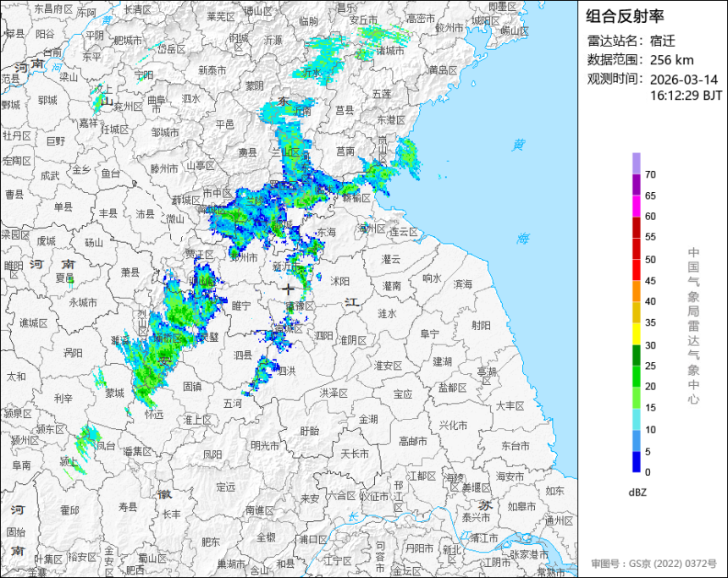728x578 pixels.
Task: Click the 如皋市 map label
Action: pos(521,507)
